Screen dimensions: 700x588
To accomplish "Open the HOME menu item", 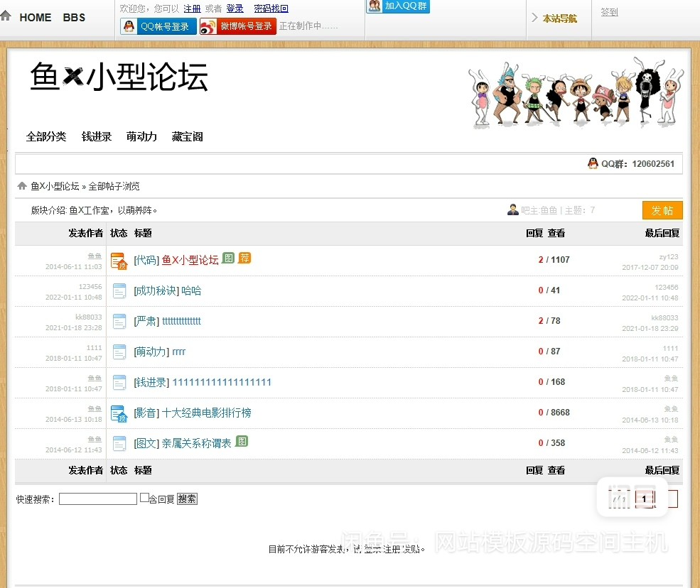I will [36, 18].
